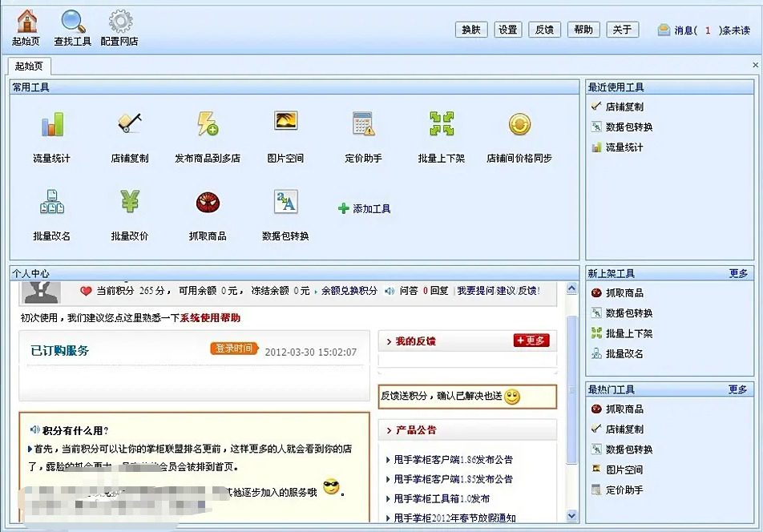Click the 余额兑换积分 link
763x532 pixels.
[x=349, y=290]
